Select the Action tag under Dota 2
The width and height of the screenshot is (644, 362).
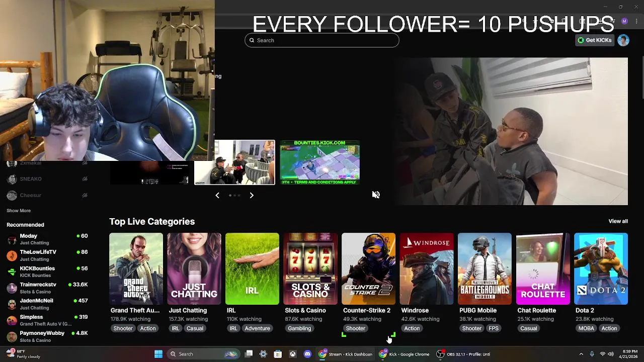pos(609,328)
